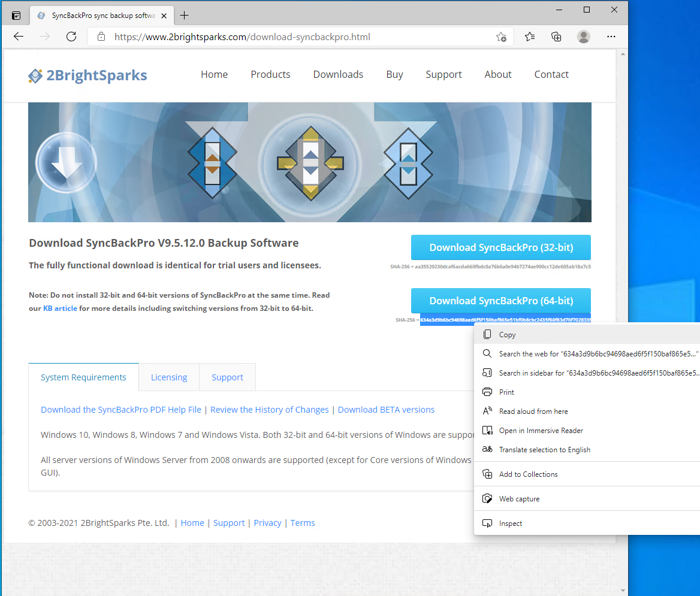The height and width of the screenshot is (596, 700).
Task: Open the Buy nav menu
Action: click(394, 74)
